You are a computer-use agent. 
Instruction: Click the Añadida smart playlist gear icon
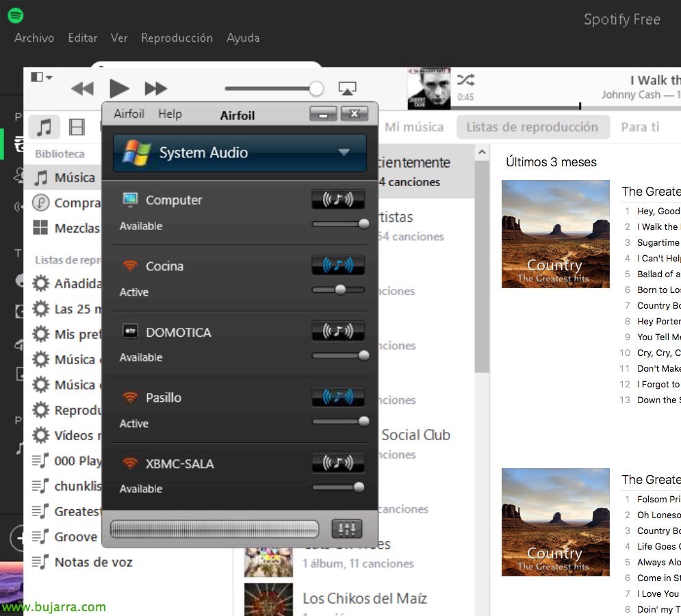41,283
